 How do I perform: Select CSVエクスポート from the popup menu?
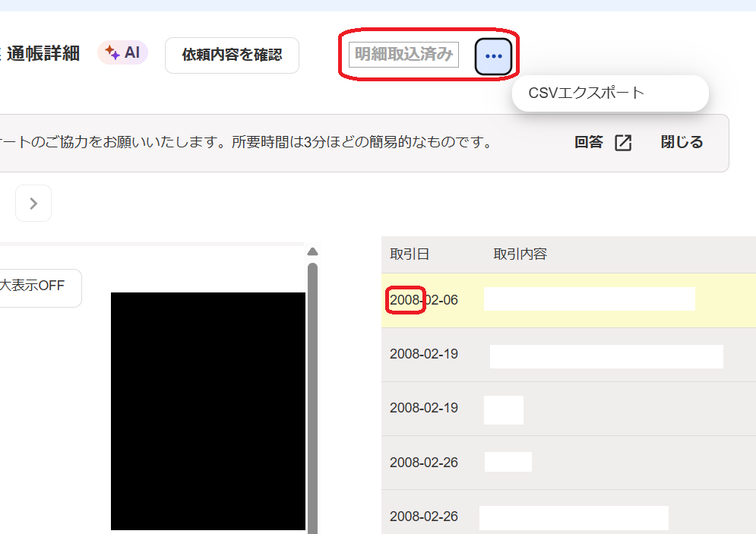586,93
